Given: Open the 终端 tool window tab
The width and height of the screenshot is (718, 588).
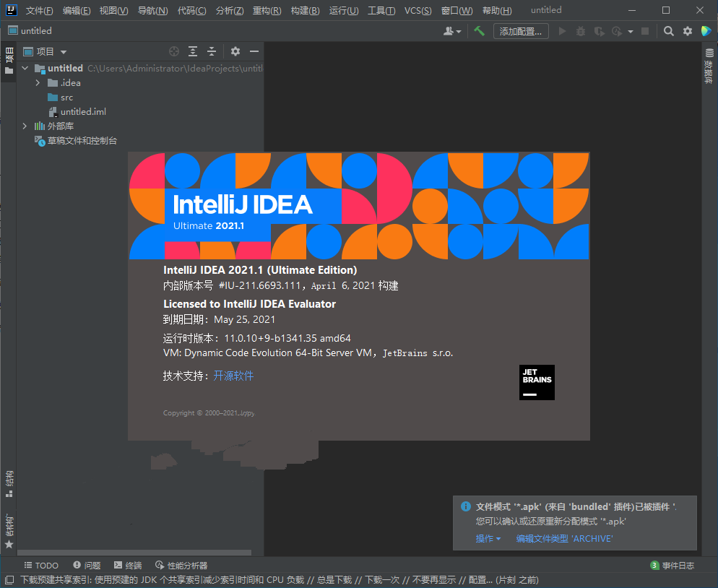Looking at the screenshot, I should (x=128, y=566).
